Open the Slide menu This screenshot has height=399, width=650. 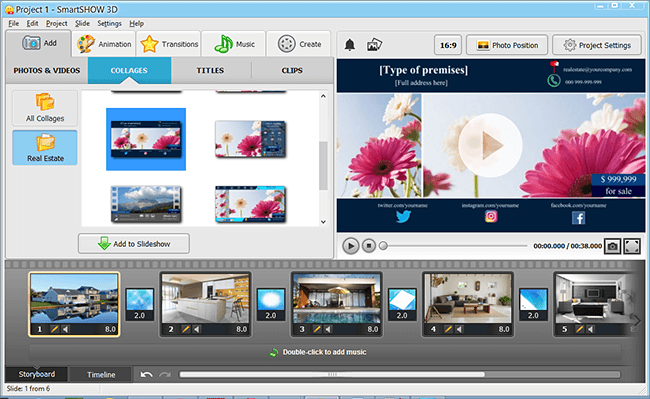(82, 23)
